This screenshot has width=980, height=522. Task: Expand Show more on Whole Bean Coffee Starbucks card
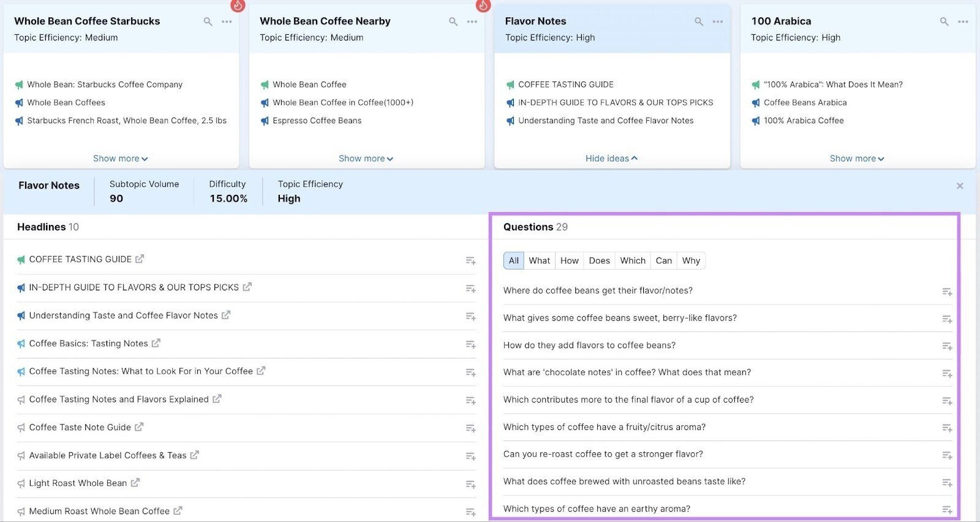pyautogui.click(x=120, y=159)
